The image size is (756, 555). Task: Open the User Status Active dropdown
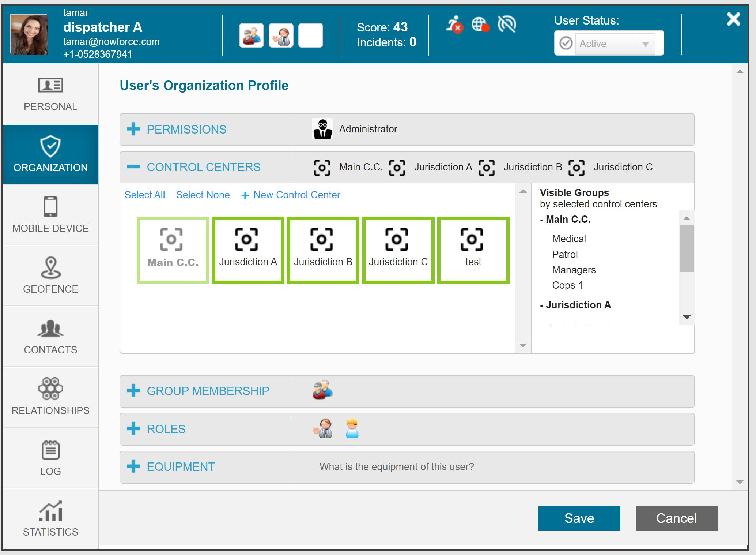[x=645, y=44]
